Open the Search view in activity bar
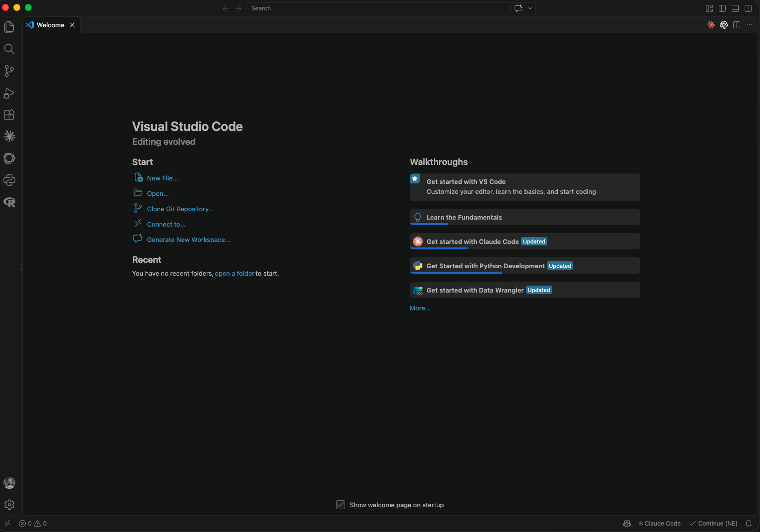The image size is (760, 532). pyautogui.click(x=9, y=49)
